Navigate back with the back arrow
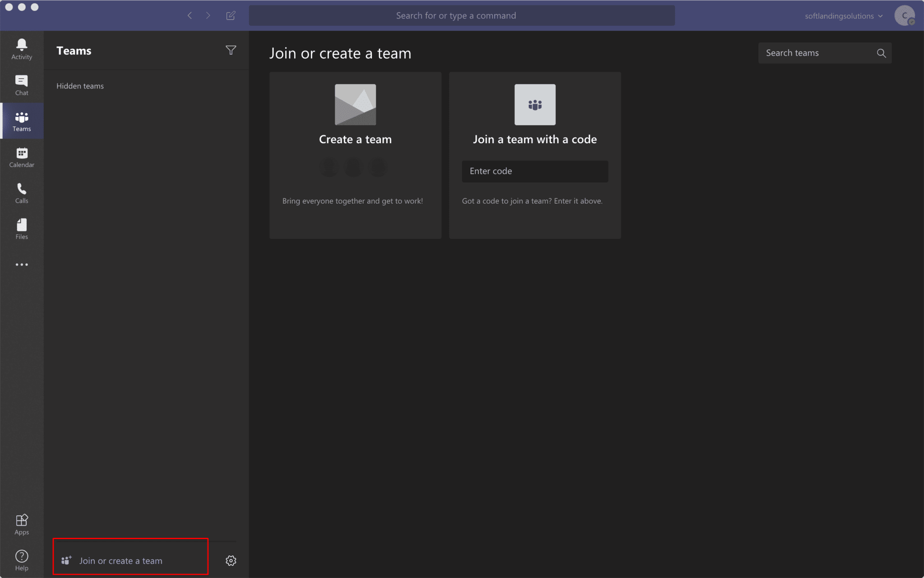 pos(190,15)
